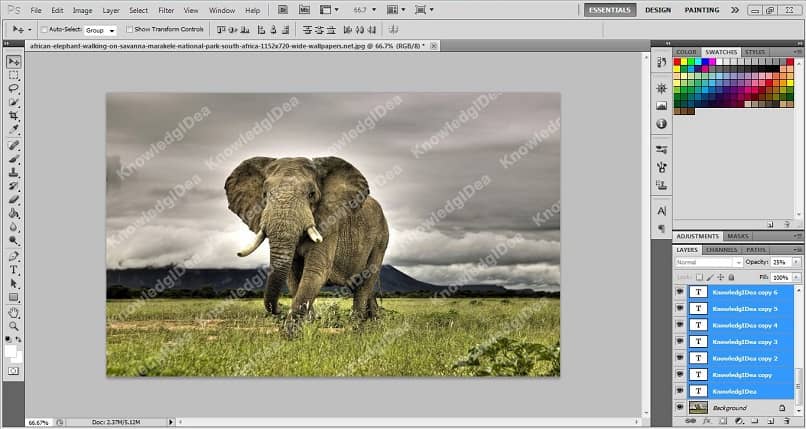Image resolution: width=806 pixels, height=429 pixels.
Task: Switch to the Design workspace
Action: coord(658,10)
